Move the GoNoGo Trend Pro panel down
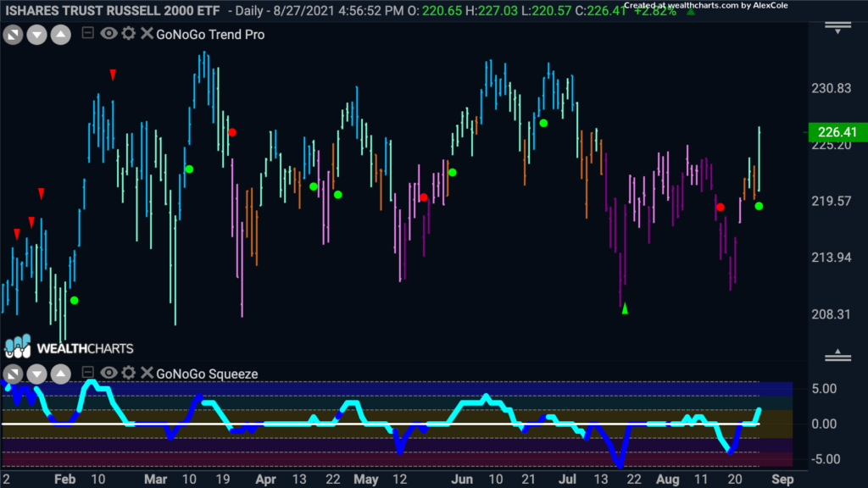Image resolution: width=868 pixels, height=488 pixels. (37, 35)
